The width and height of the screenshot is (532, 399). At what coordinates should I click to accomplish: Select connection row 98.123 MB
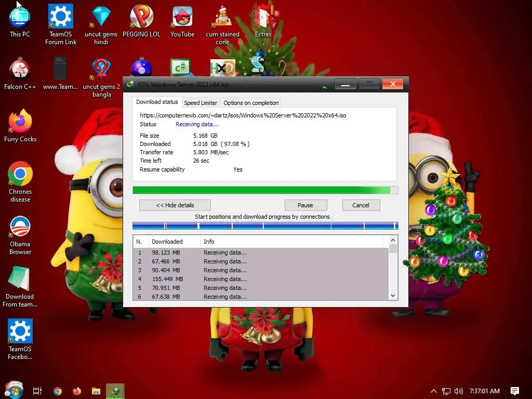261,252
